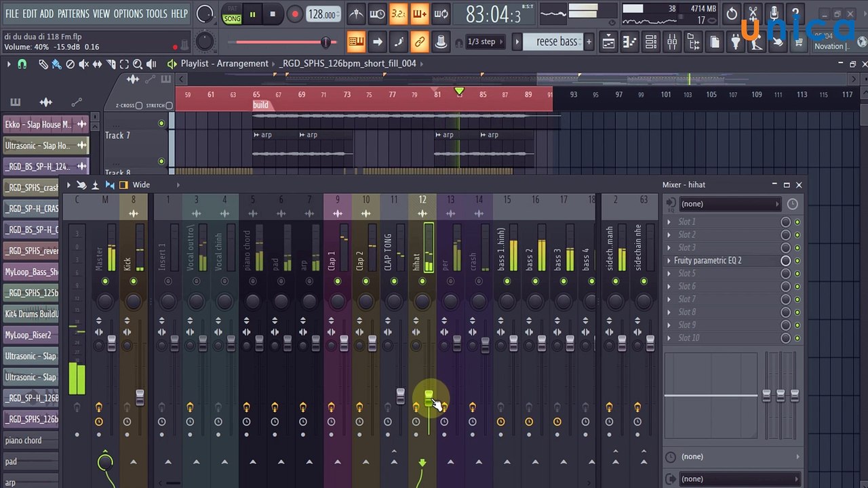
Task: Click the record button
Action: [294, 14]
